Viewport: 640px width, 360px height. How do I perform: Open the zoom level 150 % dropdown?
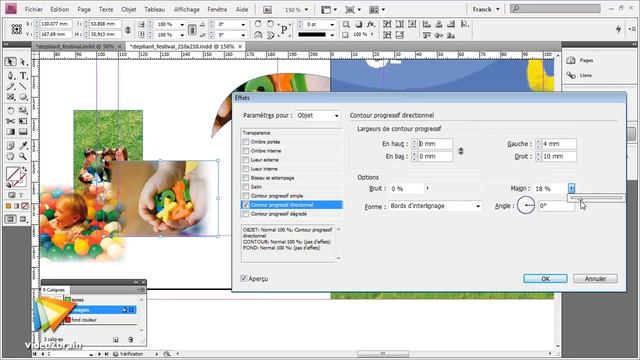pyautogui.click(x=307, y=9)
